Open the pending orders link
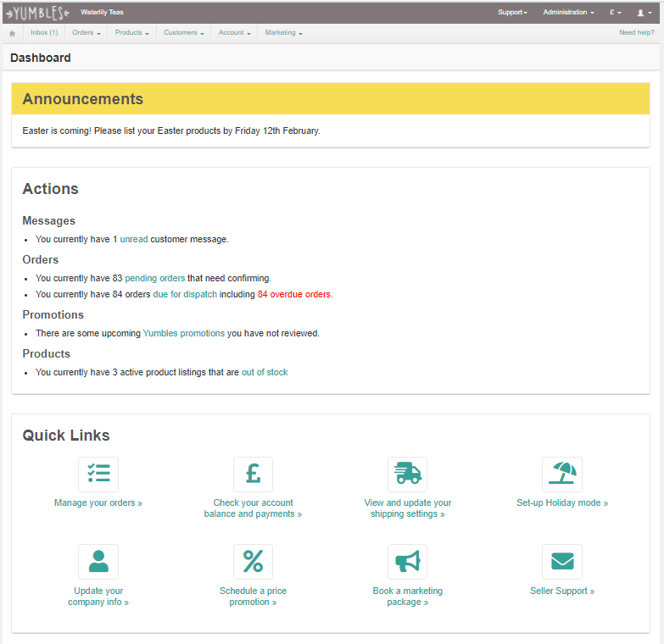 pyautogui.click(x=155, y=278)
